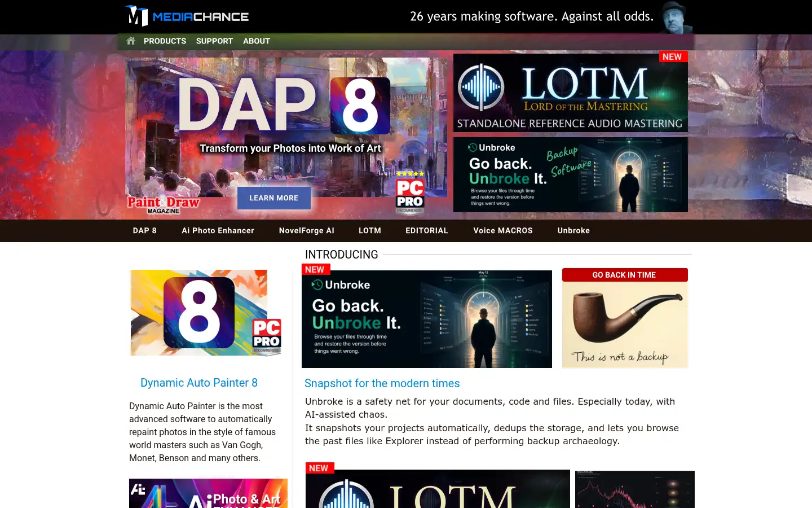Click the Mediachance logo in the header

point(187,16)
